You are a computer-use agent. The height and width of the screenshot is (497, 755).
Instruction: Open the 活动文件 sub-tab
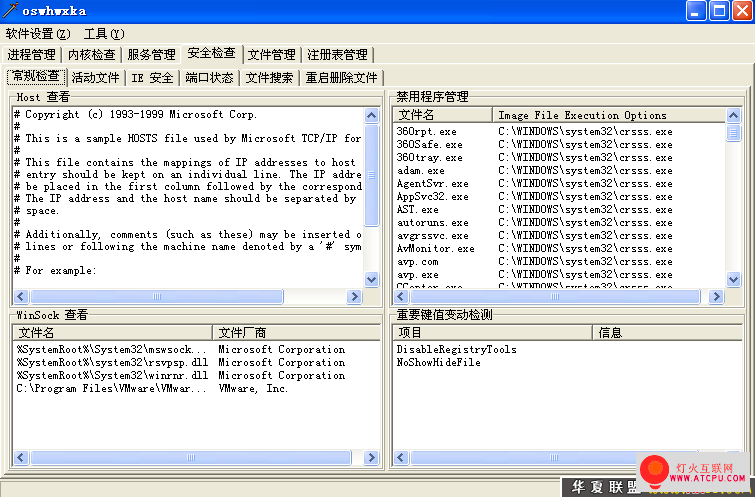pos(95,78)
